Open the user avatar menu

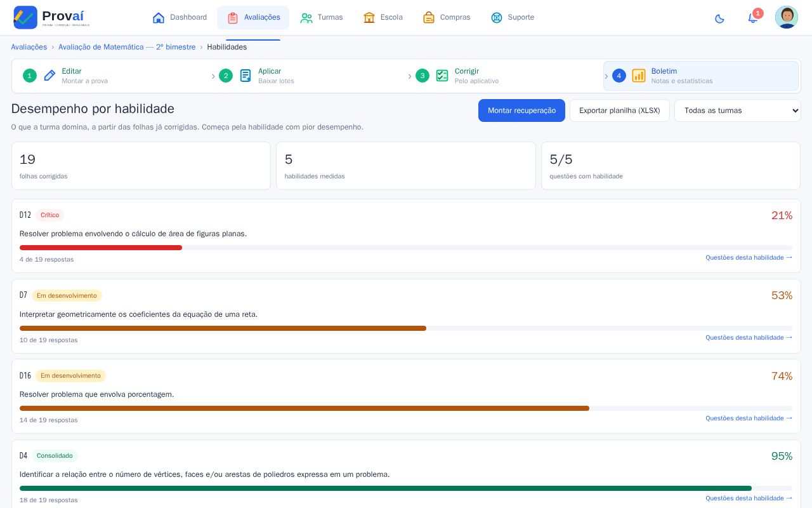pos(787,17)
